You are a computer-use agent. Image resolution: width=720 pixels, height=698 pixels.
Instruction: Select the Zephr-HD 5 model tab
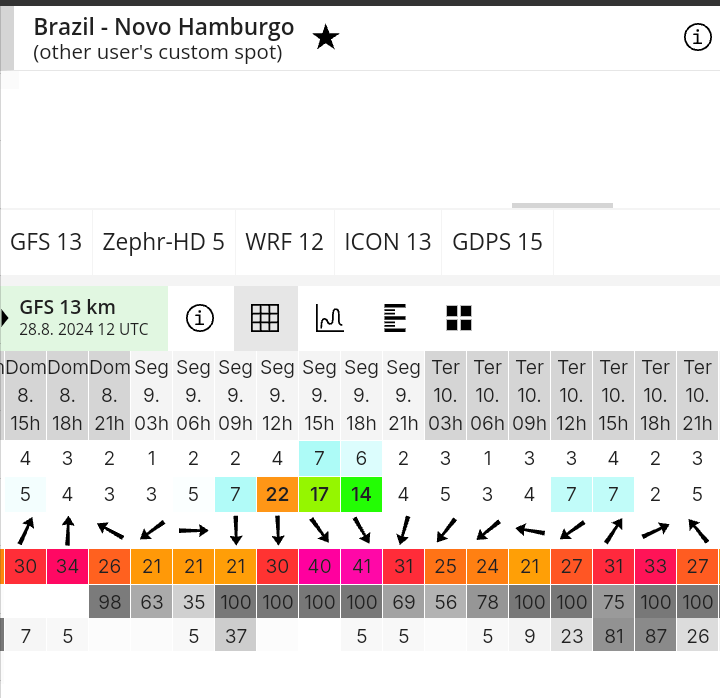pos(163,242)
